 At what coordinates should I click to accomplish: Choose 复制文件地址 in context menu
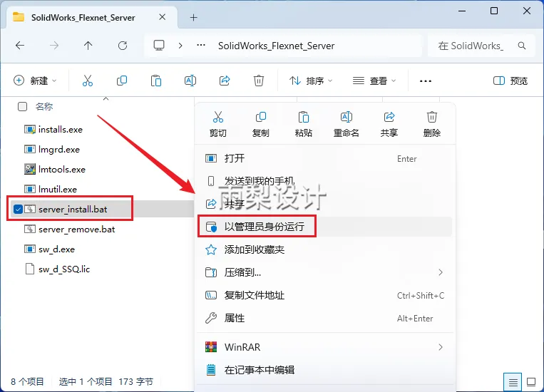pyautogui.click(x=325, y=296)
